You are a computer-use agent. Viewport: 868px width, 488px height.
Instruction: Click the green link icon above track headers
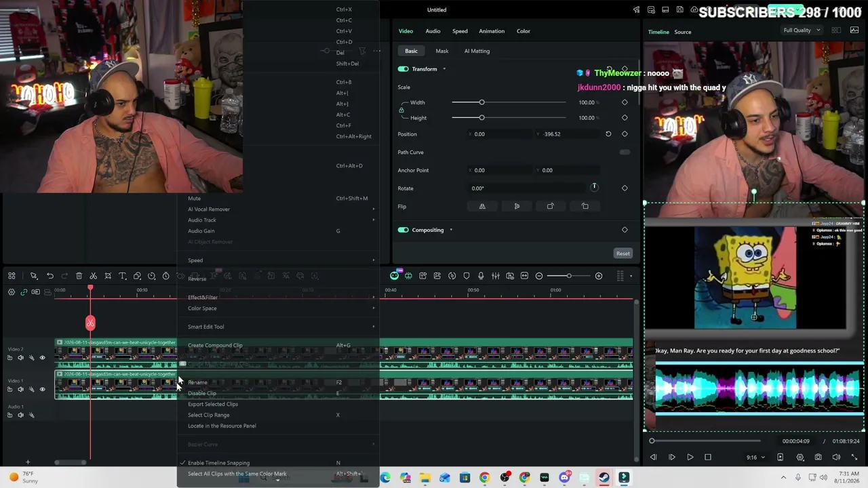(24, 292)
